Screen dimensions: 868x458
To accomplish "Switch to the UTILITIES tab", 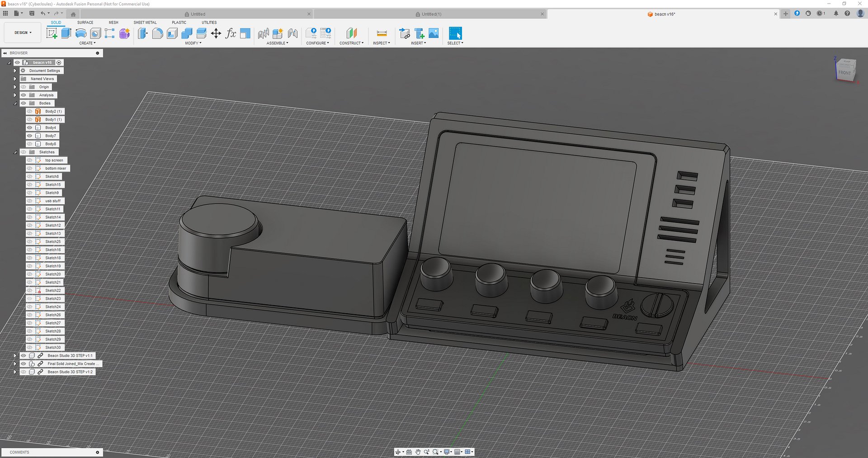I will click(x=209, y=22).
